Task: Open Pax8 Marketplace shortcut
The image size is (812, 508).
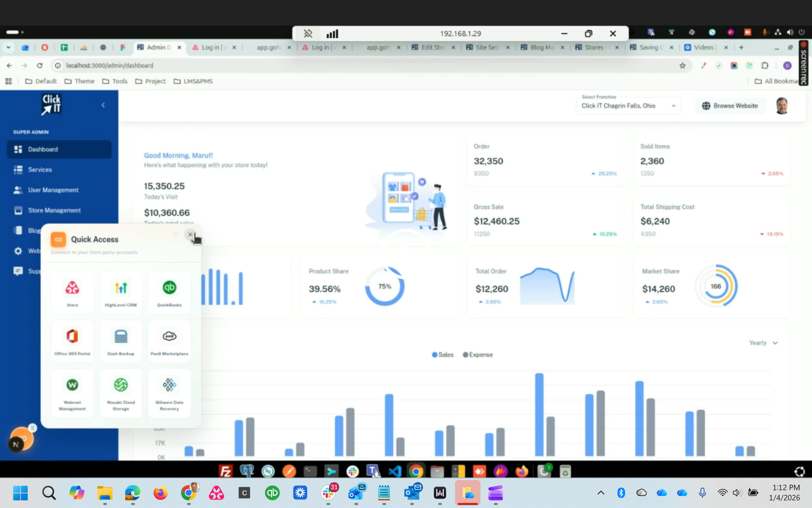Action: pyautogui.click(x=169, y=341)
